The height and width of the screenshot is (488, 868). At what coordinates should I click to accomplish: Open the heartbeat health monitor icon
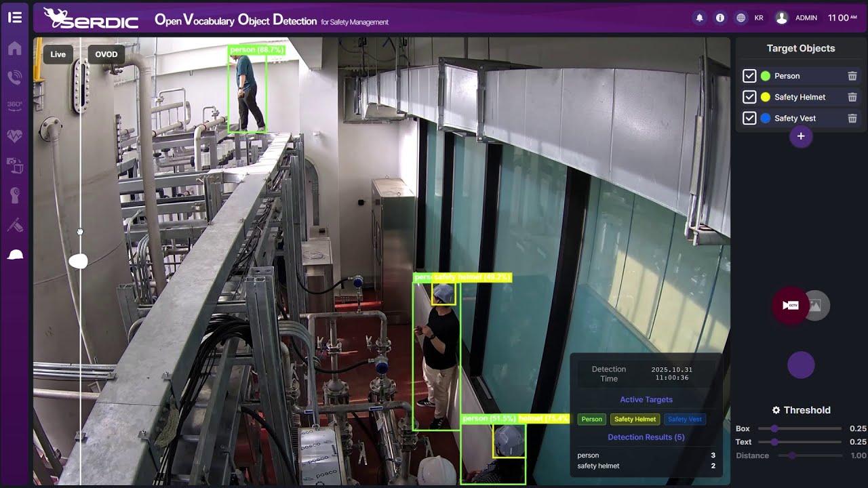14,136
